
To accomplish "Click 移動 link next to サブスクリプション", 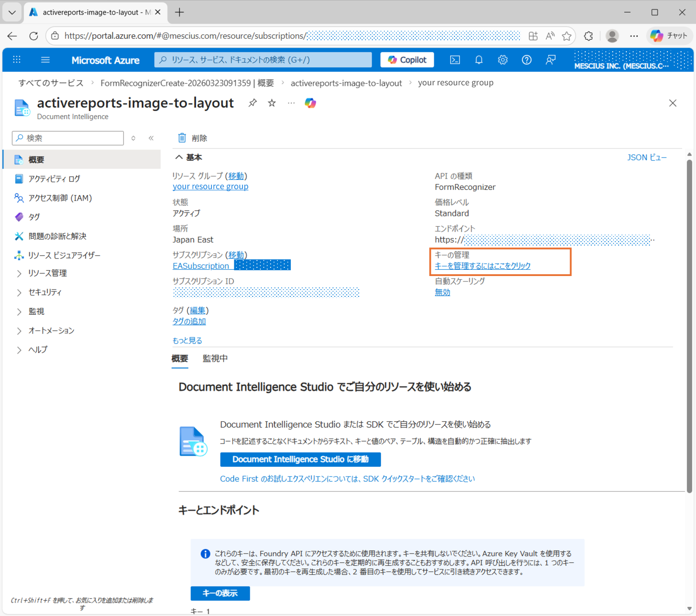I will tap(236, 255).
